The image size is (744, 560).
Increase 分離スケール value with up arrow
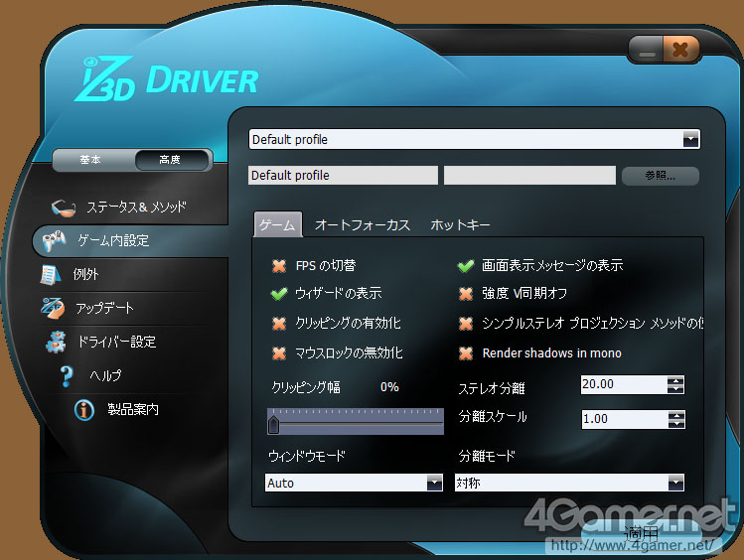(676, 415)
